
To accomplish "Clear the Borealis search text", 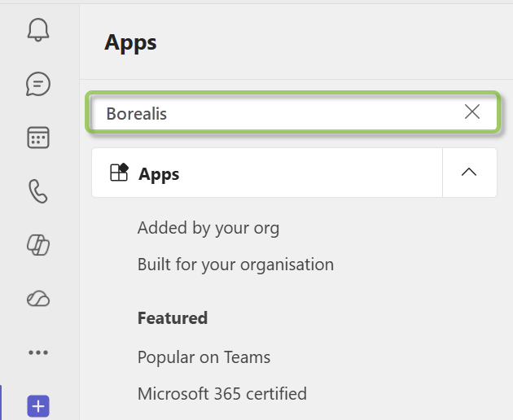I will pos(472,112).
